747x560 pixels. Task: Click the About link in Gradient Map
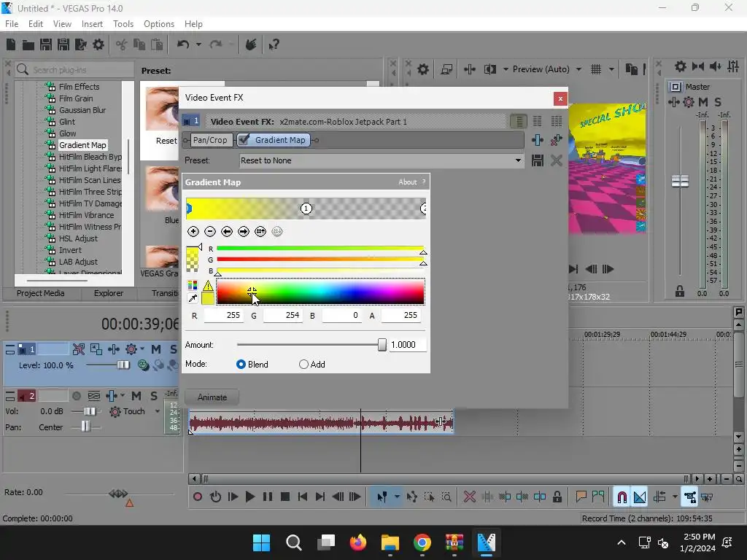(407, 182)
